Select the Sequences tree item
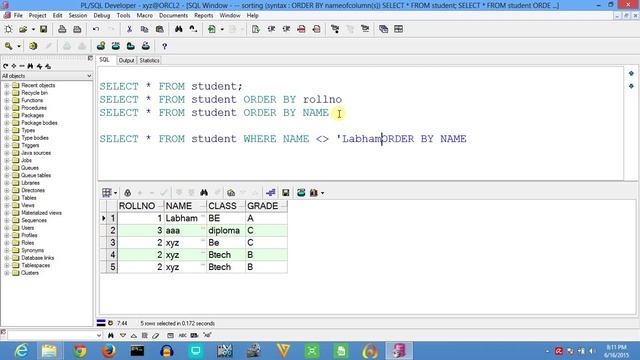Image resolution: width=640 pixels, height=360 pixels. point(34,220)
